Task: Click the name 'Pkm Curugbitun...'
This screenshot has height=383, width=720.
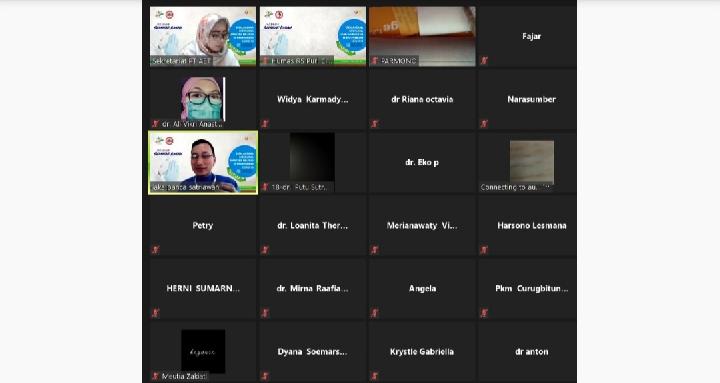Action: tap(532, 289)
